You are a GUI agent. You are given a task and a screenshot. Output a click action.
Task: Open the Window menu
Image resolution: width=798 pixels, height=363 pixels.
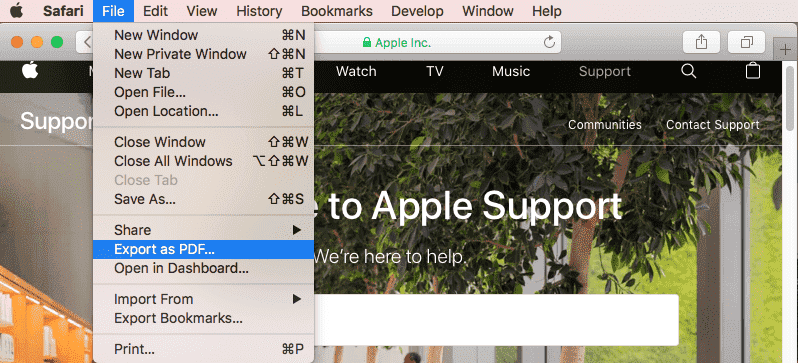(x=488, y=11)
